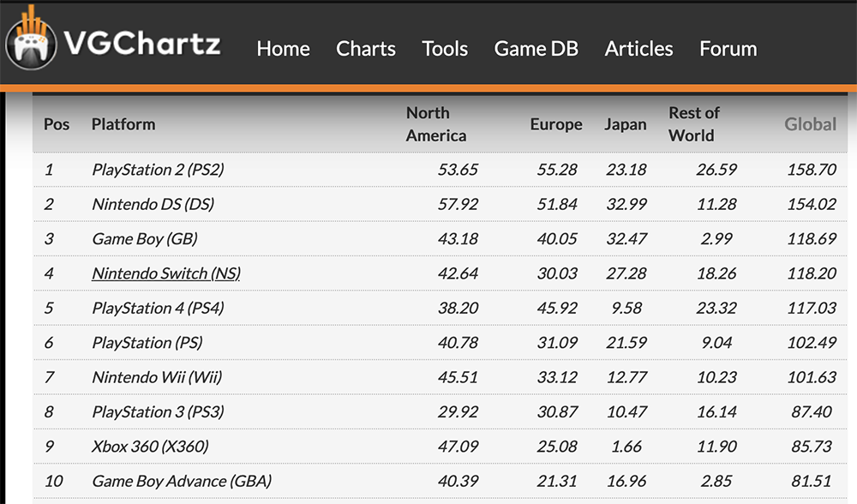Go to Game DB in navigation
The image size is (857, 504).
pos(536,49)
